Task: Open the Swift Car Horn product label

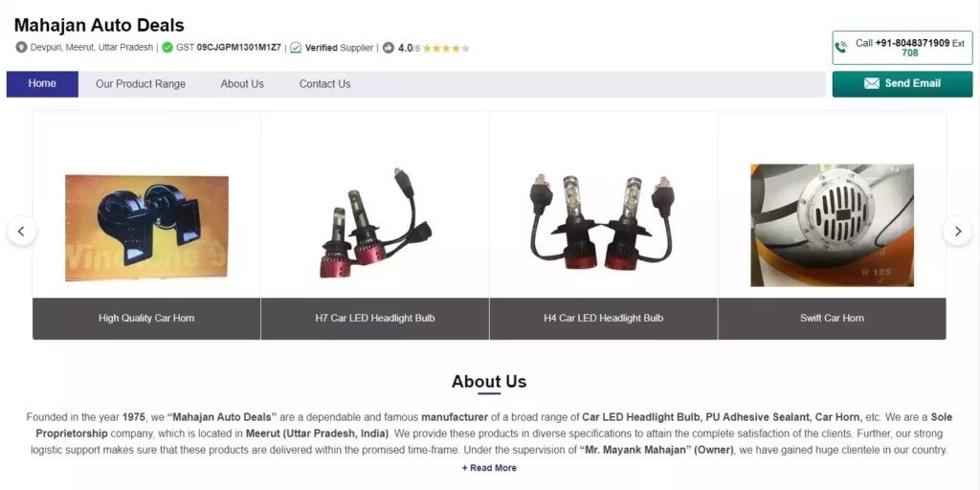Action: (x=832, y=318)
